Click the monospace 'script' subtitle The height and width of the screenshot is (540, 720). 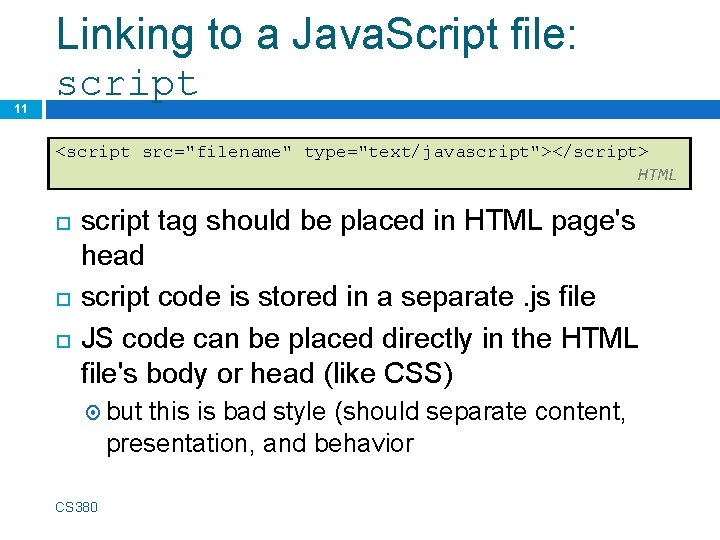tap(128, 84)
